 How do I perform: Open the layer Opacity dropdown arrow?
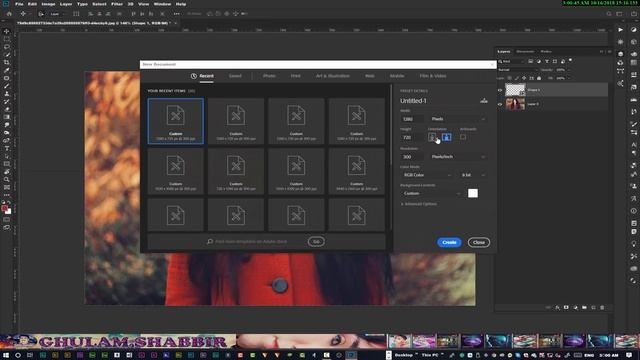569,70
